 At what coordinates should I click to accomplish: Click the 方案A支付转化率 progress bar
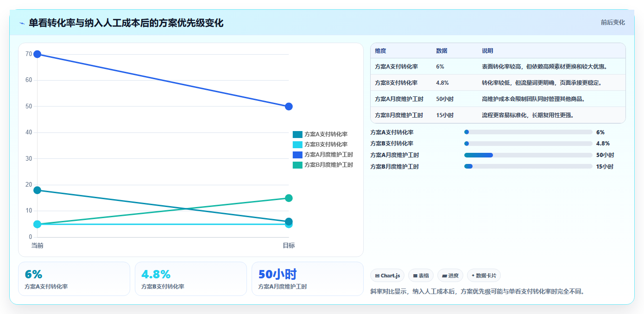pyautogui.click(x=528, y=132)
